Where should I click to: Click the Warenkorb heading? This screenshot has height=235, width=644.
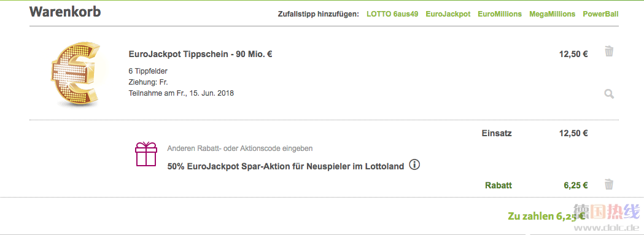point(65,12)
